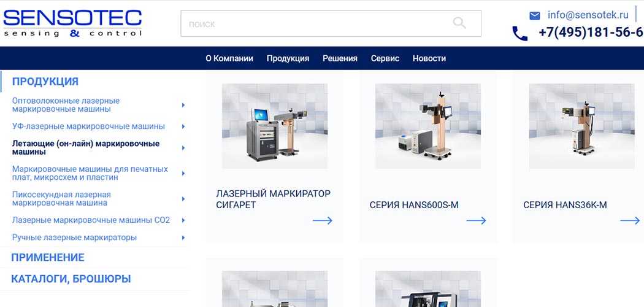The image size is (644, 307).
Task: Open the HANS36K-M series product image
Action: click(x=581, y=126)
